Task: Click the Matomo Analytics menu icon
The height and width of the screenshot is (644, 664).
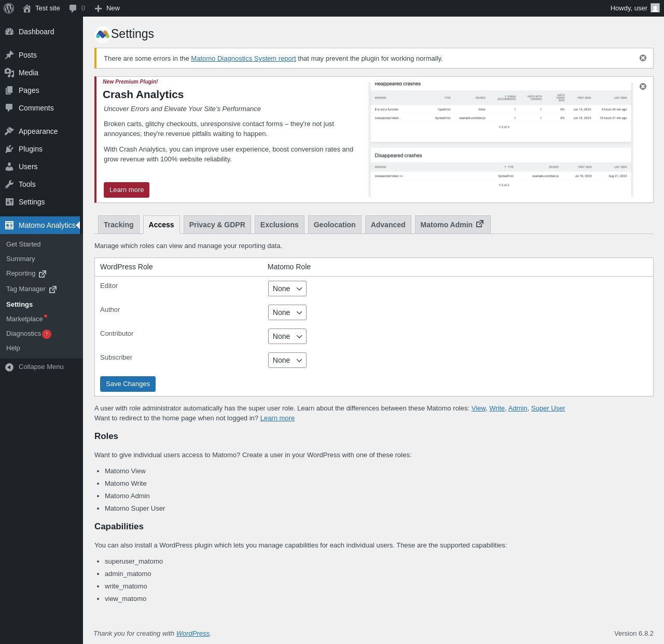Action: pyautogui.click(x=9, y=225)
